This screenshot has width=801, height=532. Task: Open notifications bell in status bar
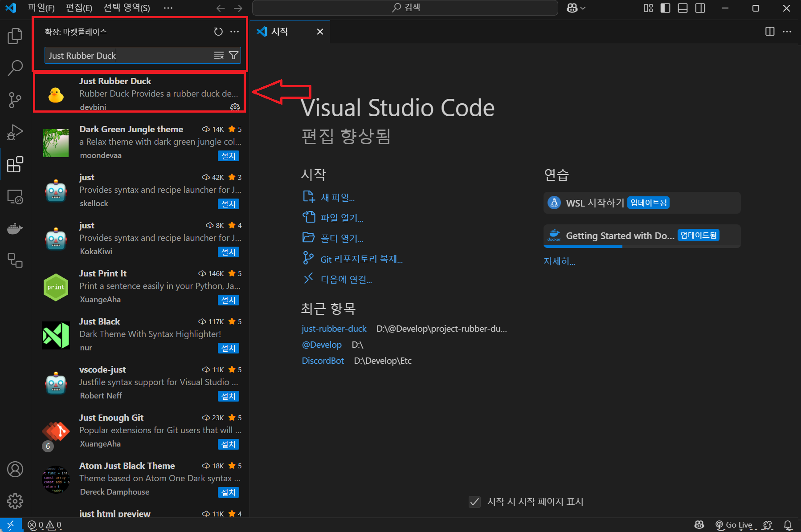click(x=788, y=525)
